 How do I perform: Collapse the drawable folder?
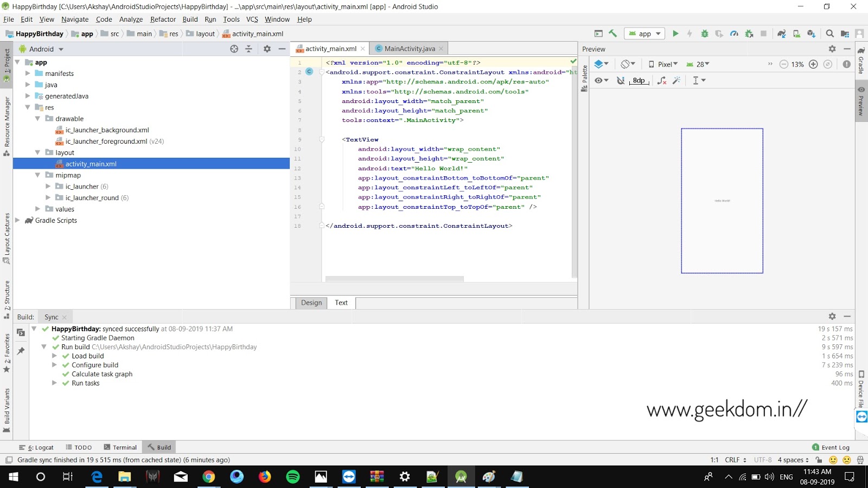tap(37, 118)
